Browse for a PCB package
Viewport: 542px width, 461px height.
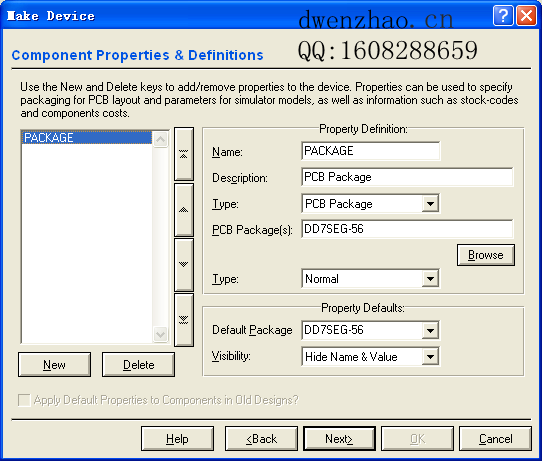pos(486,255)
